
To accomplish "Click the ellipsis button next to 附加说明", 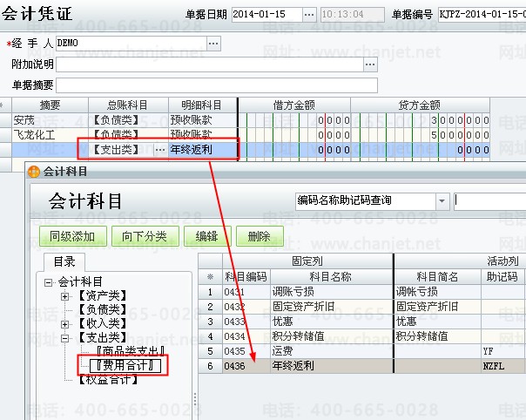I will tap(370, 64).
